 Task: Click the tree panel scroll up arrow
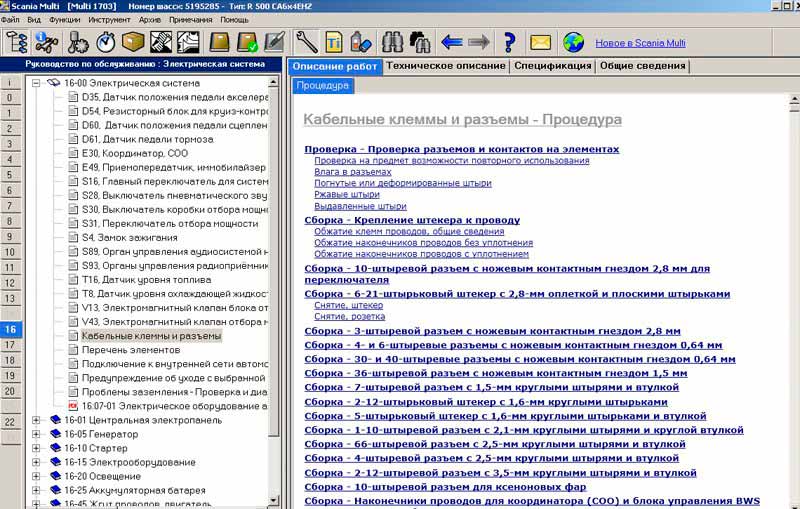pos(273,82)
